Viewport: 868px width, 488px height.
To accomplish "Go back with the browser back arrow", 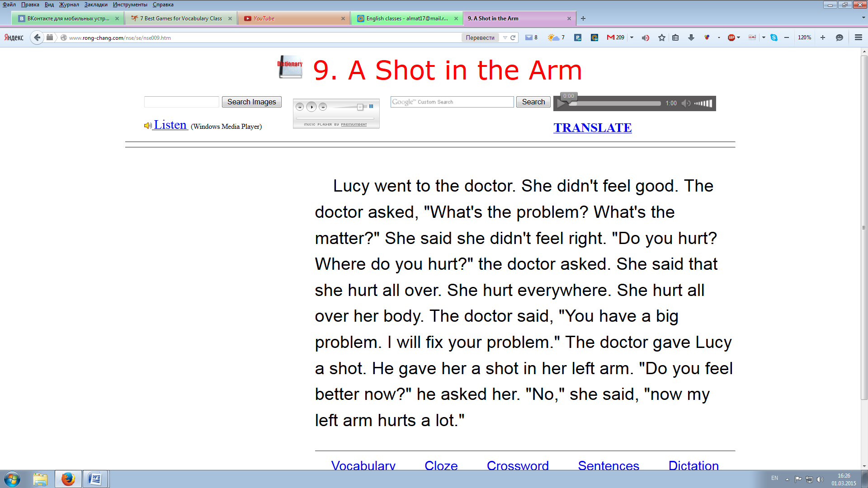I will pos(37,38).
